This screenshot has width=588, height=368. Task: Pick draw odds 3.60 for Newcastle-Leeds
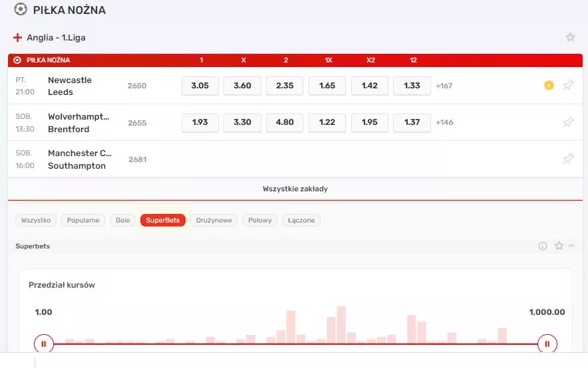[x=242, y=86]
